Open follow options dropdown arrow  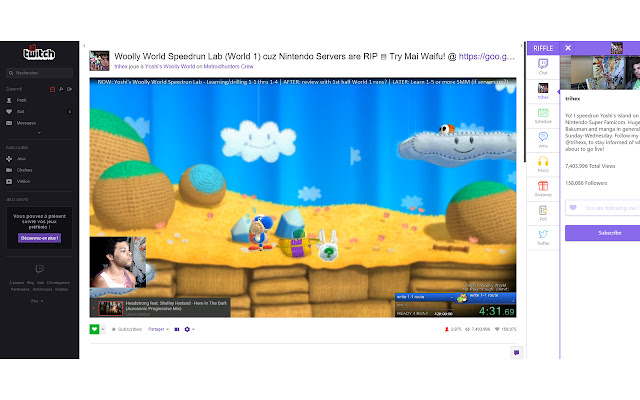click(x=103, y=329)
